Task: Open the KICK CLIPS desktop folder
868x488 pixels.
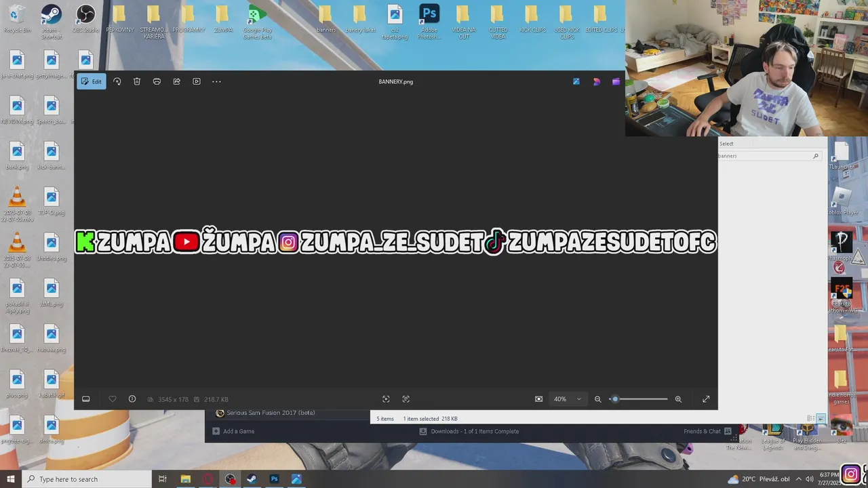Action: pos(532,19)
